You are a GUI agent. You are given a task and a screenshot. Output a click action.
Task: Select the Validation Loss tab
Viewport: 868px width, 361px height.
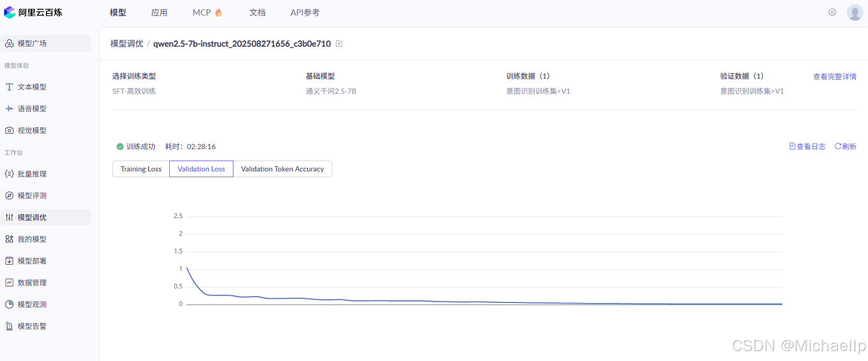(x=201, y=169)
